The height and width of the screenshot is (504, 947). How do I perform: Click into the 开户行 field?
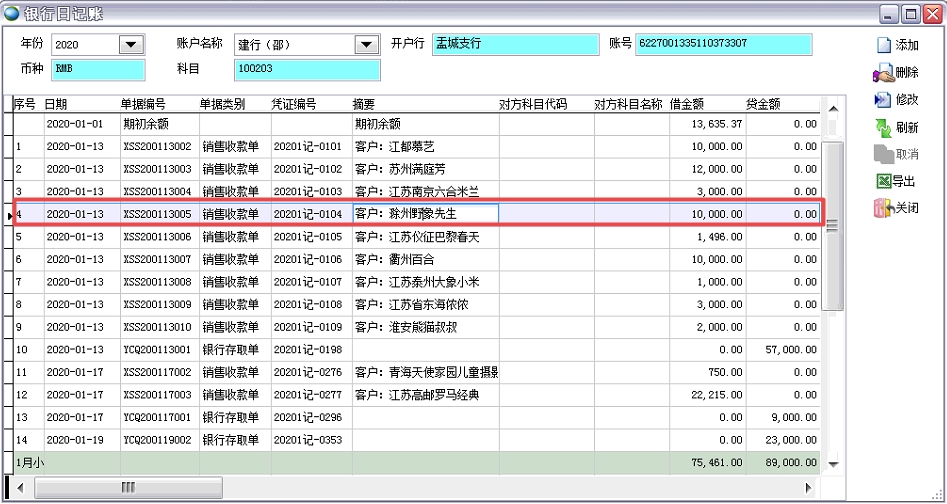515,44
